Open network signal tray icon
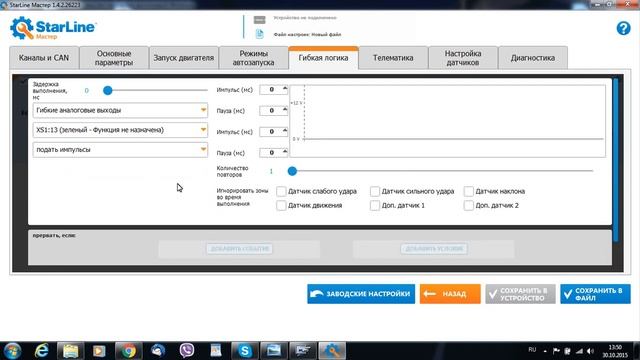 pyautogui.click(x=579, y=351)
